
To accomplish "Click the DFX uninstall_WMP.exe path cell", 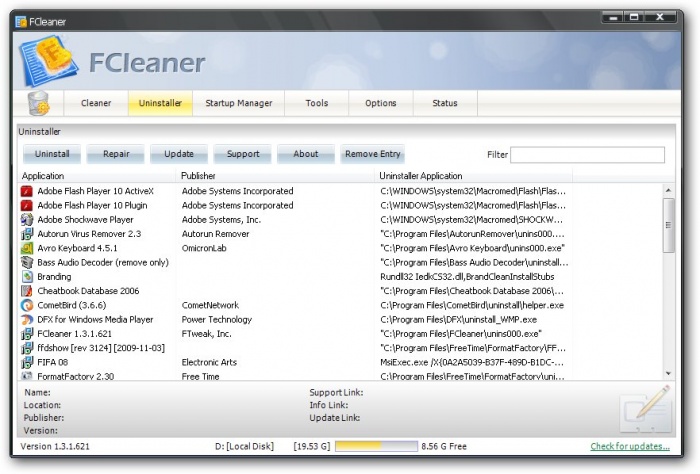I will pos(458,320).
